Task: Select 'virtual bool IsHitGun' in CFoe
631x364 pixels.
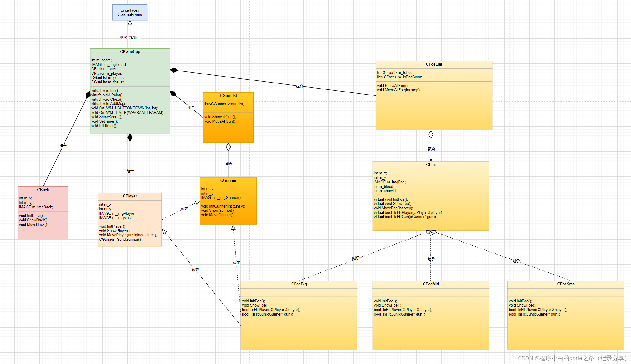Action: (405, 217)
